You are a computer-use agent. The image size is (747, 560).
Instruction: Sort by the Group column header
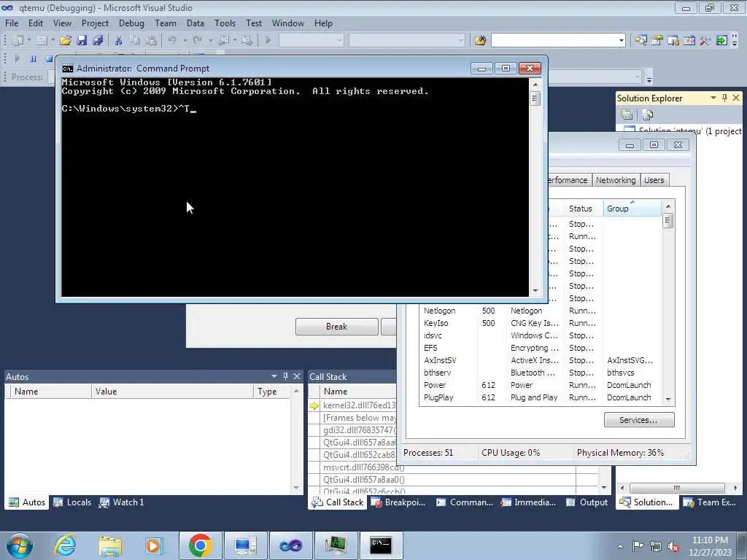(632, 209)
